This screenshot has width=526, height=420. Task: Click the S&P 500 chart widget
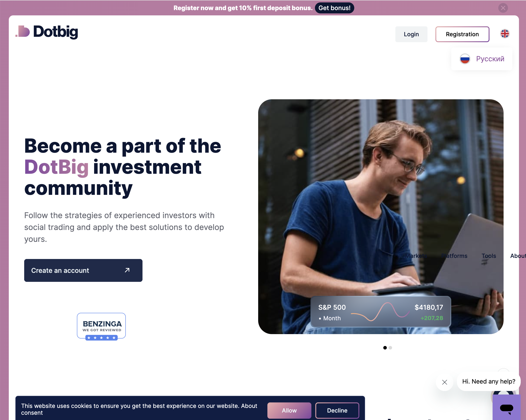click(381, 311)
